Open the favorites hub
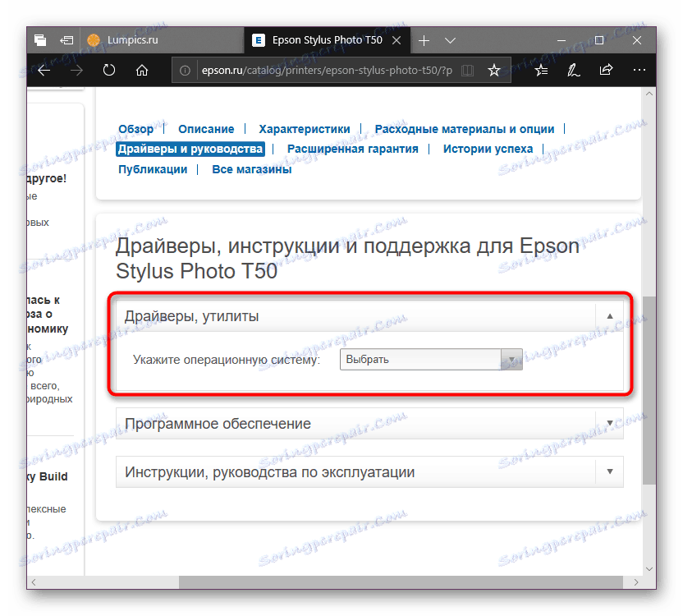 541,70
